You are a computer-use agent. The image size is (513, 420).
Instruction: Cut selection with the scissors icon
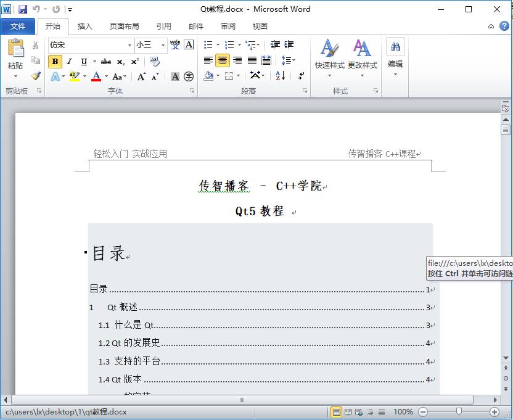tap(36, 45)
